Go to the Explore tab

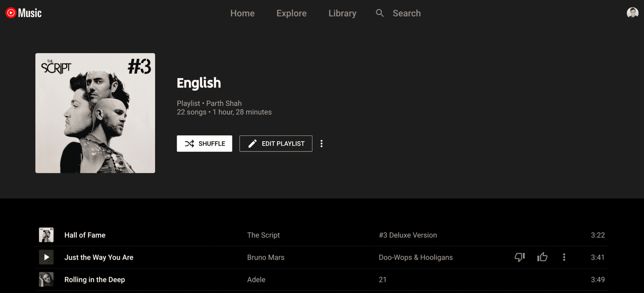pyautogui.click(x=291, y=13)
